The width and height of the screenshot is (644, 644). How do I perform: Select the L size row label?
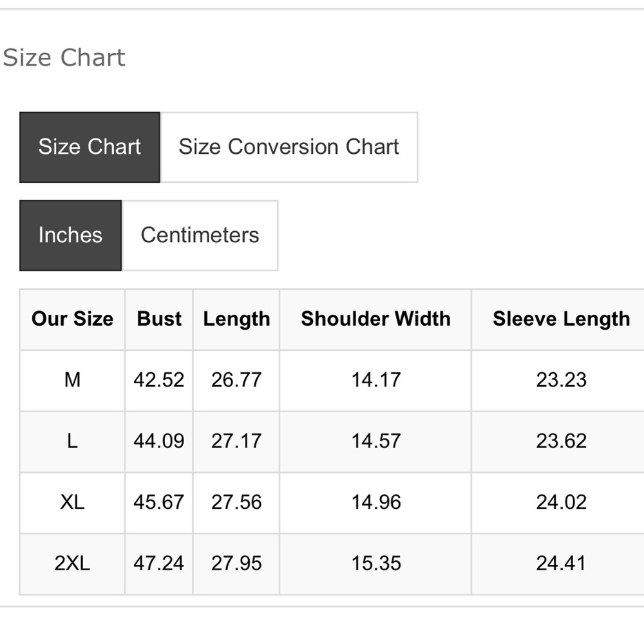tap(72, 441)
